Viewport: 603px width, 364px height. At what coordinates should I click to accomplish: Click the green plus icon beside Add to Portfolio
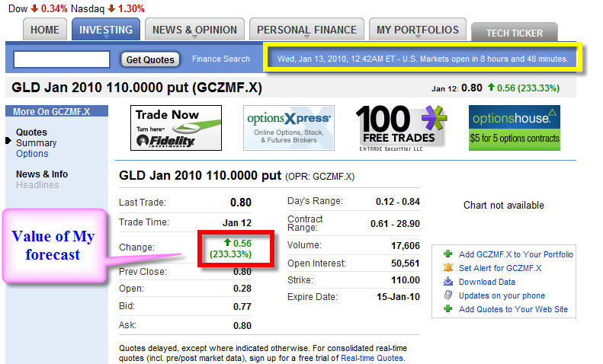447,254
